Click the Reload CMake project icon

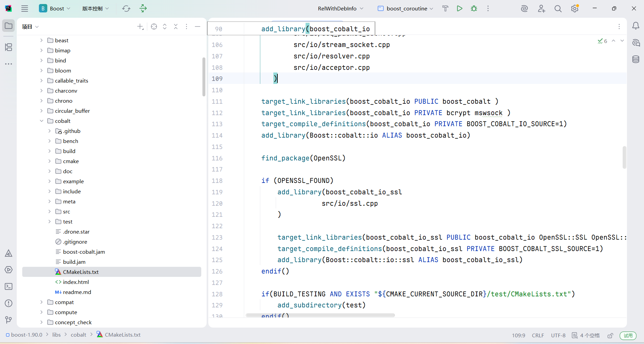click(126, 8)
